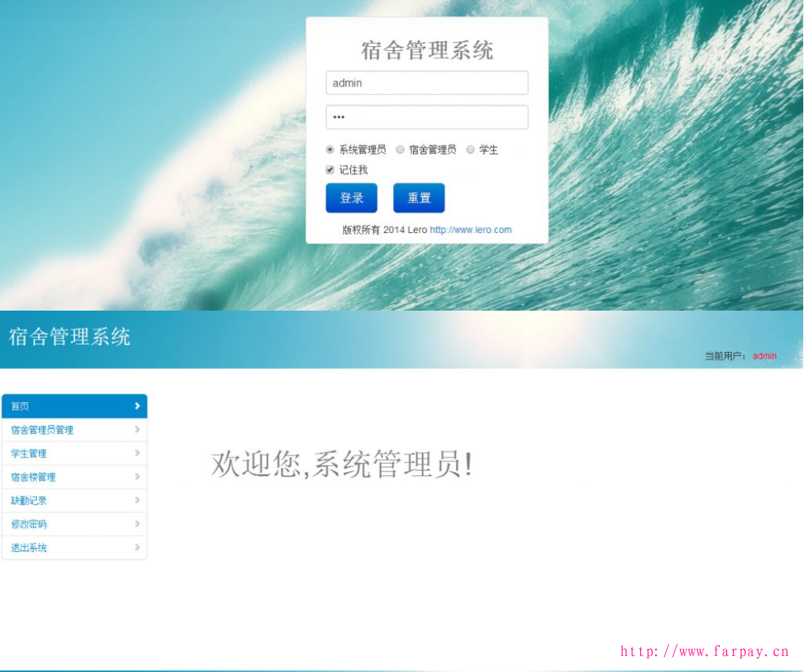Click the 重置 reset button
The height and width of the screenshot is (672, 804).
coord(419,198)
